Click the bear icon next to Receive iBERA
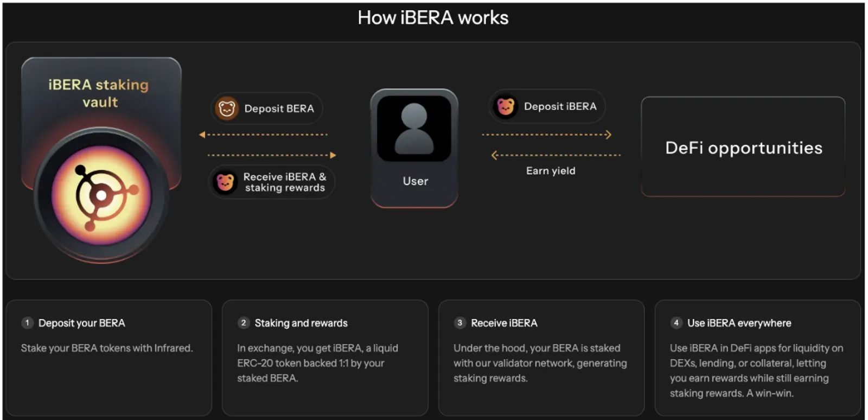The width and height of the screenshot is (868, 420). pyautogui.click(x=225, y=182)
